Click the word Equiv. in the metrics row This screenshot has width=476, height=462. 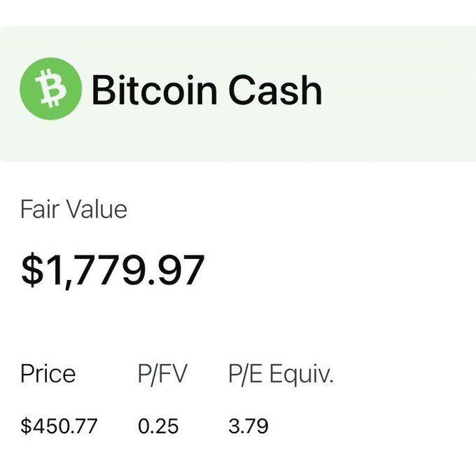pyautogui.click(x=302, y=375)
